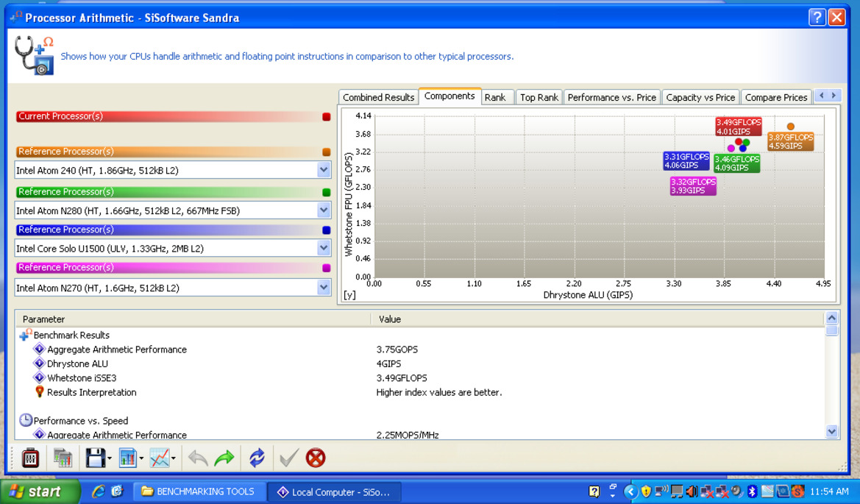Click the grey checkmark OK icon
This screenshot has height=504, width=860.
[x=288, y=458]
